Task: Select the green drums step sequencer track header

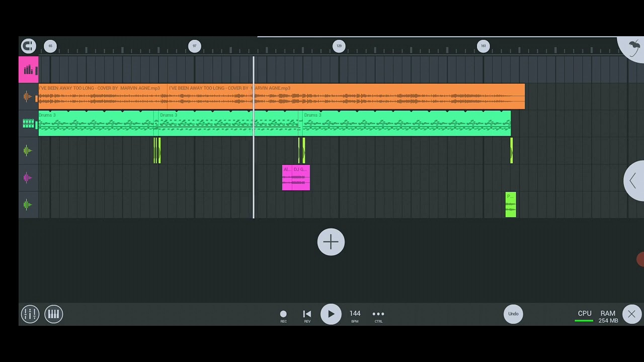Action: coord(29,124)
